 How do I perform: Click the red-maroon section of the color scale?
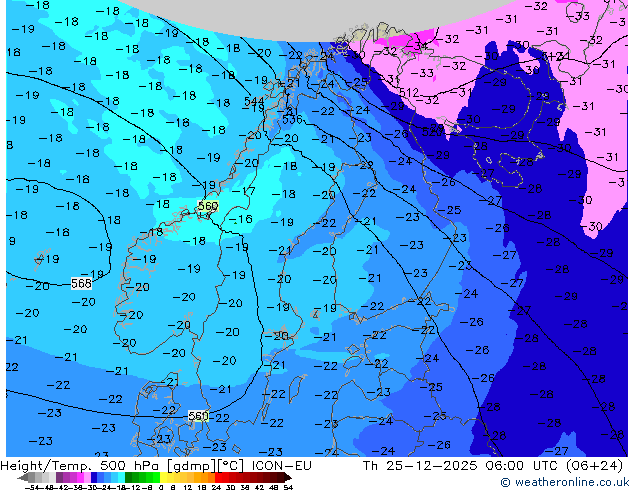coord(249,478)
